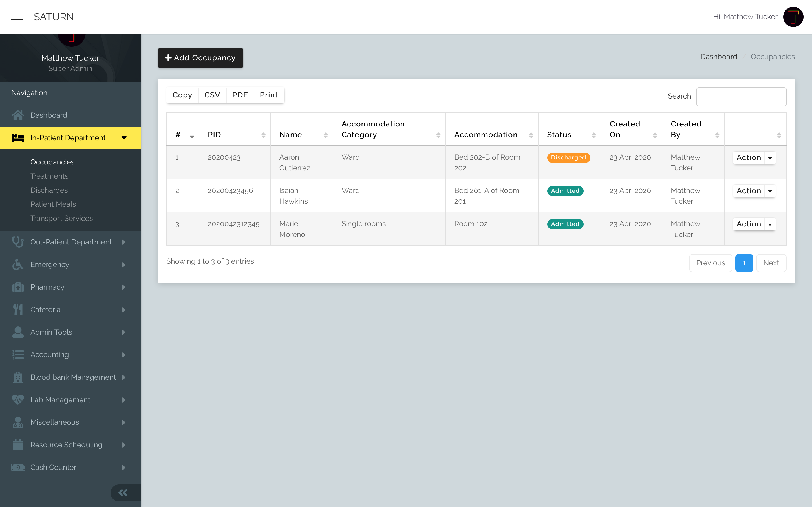The height and width of the screenshot is (507, 812).
Task: Open Discharges submenu item
Action: pyautogui.click(x=49, y=190)
